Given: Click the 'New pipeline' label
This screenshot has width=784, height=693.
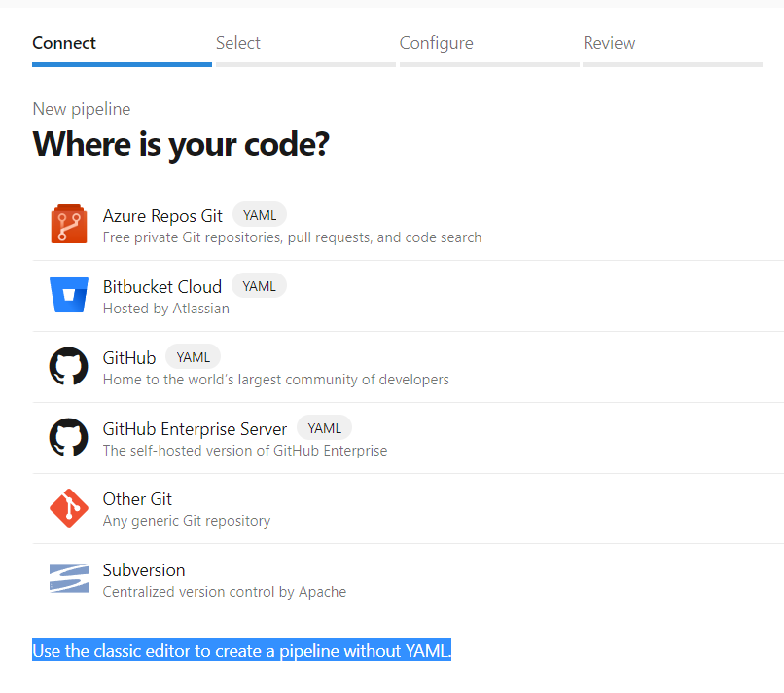Looking at the screenshot, I should coord(82,109).
